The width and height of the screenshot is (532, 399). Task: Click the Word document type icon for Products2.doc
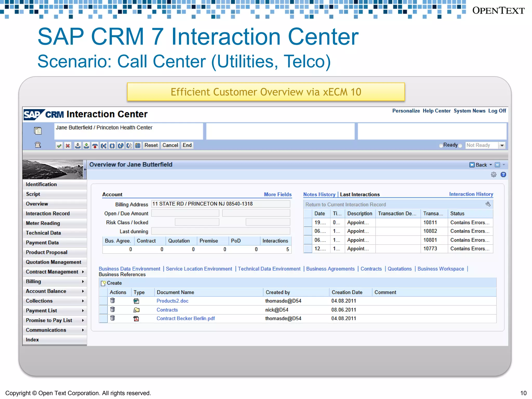tap(136, 301)
